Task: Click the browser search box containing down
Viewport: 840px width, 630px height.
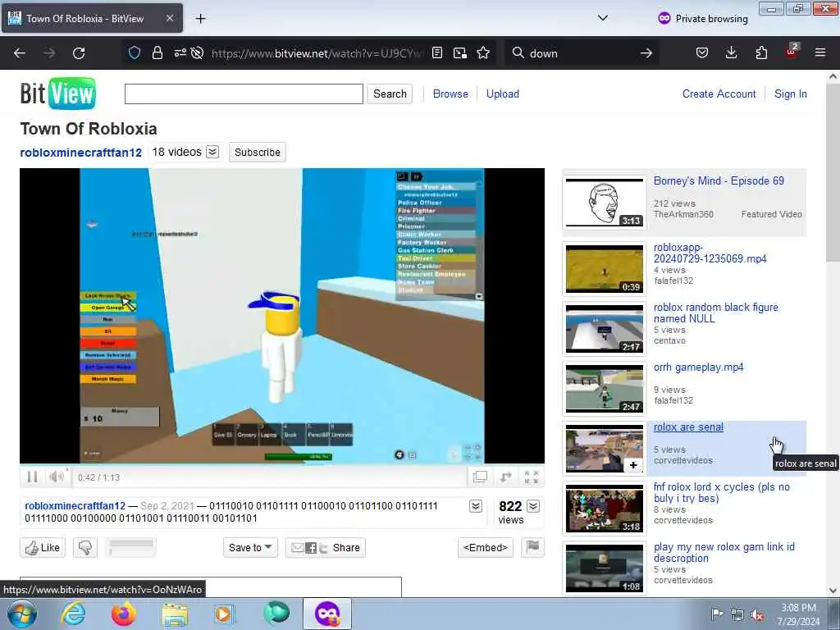Action: [582, 53]
